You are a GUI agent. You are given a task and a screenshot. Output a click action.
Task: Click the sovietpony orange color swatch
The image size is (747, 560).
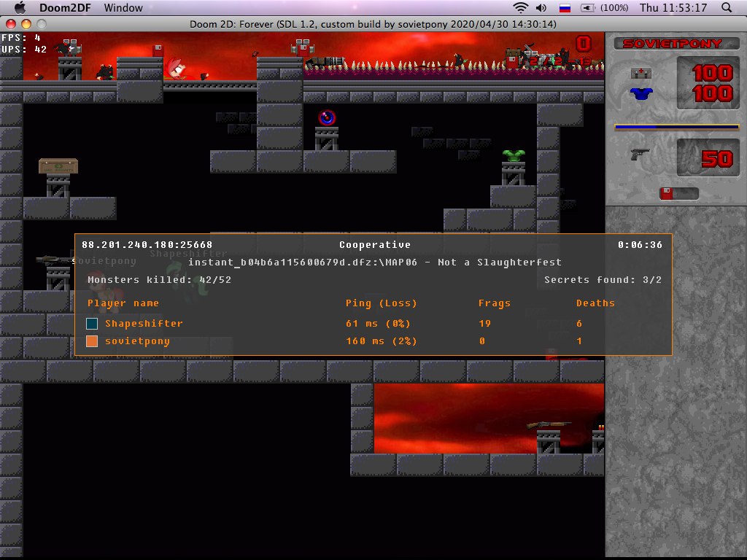(92, 341)
